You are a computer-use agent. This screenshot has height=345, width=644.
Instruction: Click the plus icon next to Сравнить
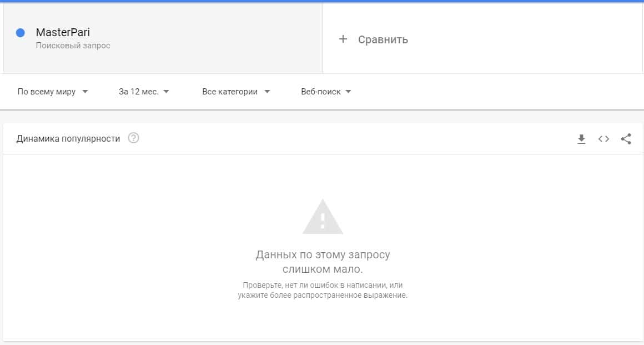[x=343, y=39]
